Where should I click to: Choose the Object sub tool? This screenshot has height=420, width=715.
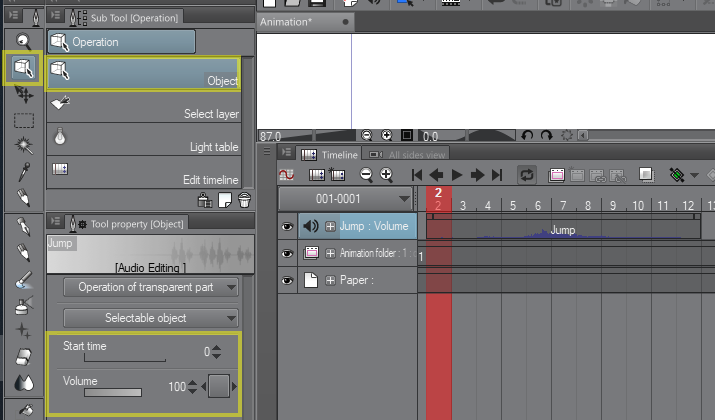[143, 73]
